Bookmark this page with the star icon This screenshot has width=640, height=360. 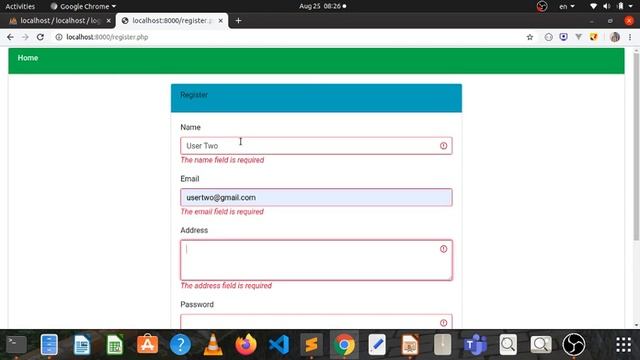click(530, 37)
